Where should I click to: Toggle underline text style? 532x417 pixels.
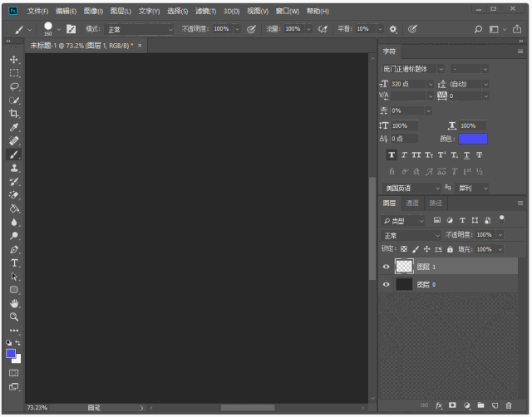click(x=467, y=155)
